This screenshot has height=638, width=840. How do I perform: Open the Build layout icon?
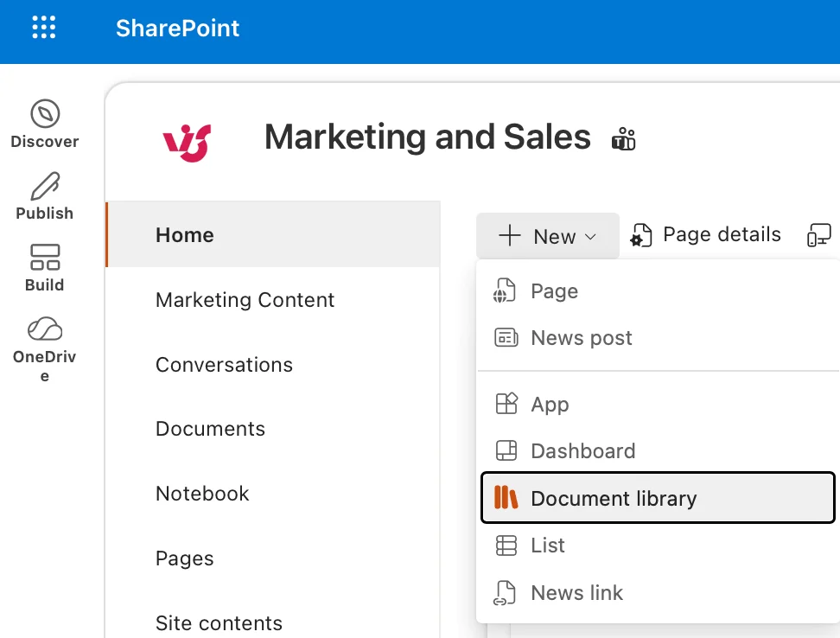coord(45,257)
